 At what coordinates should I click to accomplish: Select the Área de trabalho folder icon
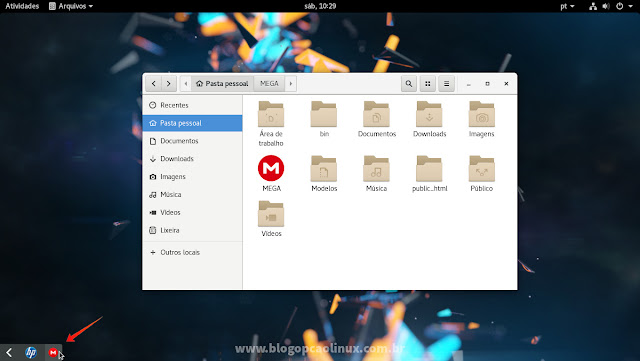pyautogui.click(x=271, y=114)
